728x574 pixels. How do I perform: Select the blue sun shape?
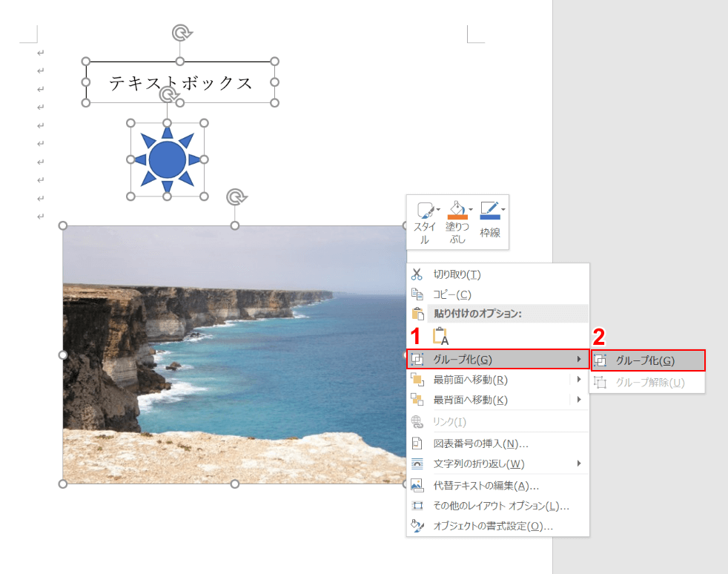[168, 159]
